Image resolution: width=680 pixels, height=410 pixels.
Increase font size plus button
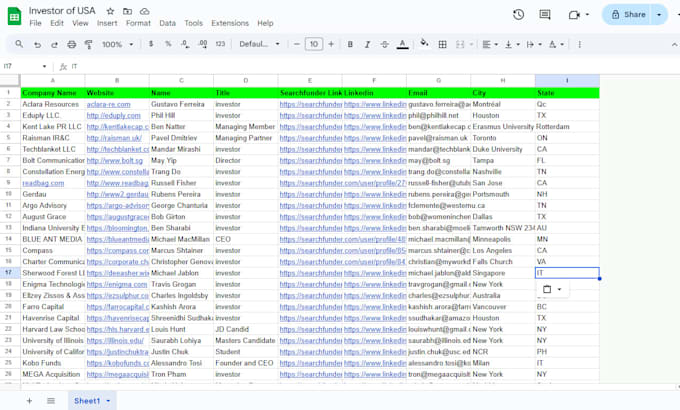coord(331,44)
